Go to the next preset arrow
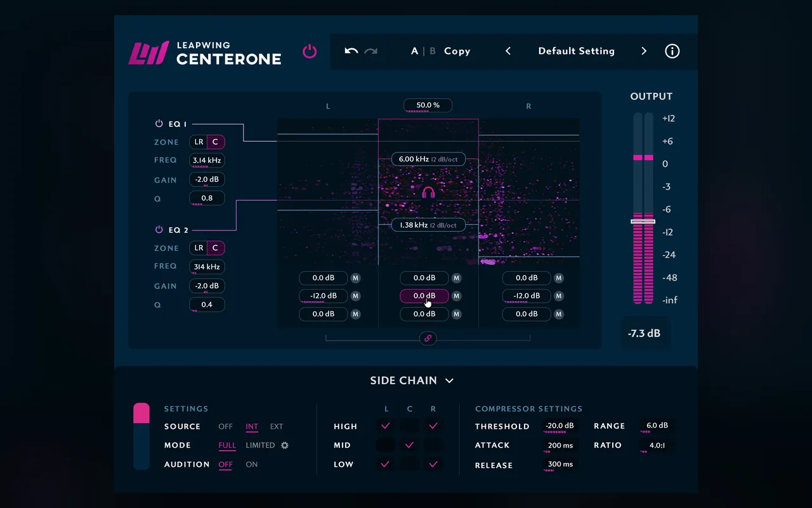 pyautogui.click(x=644, y=51)
